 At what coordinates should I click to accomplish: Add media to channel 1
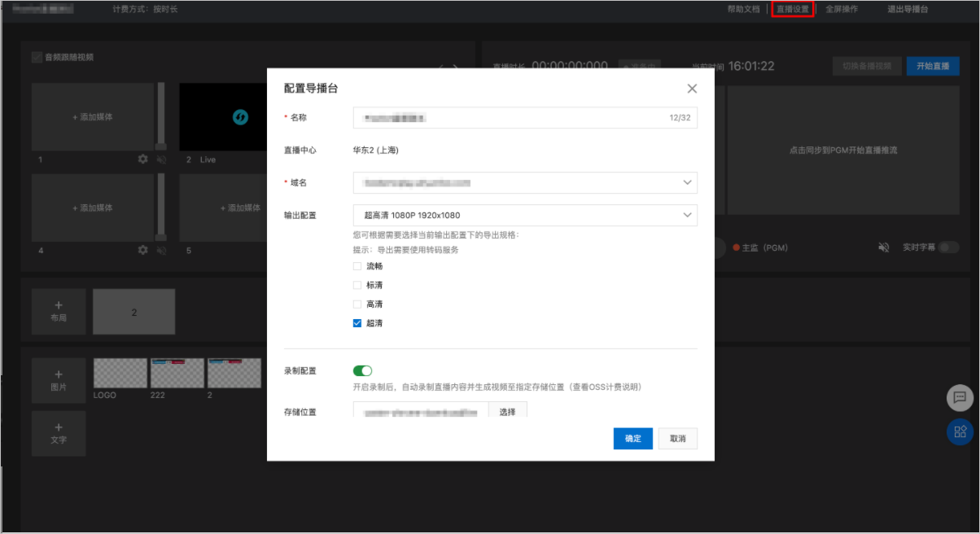93,117
